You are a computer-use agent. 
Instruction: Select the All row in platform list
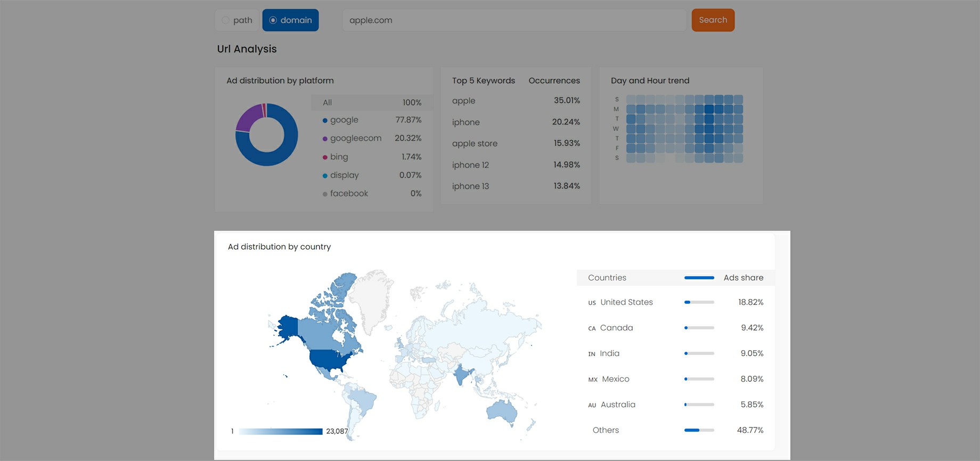tap(372, 102)
